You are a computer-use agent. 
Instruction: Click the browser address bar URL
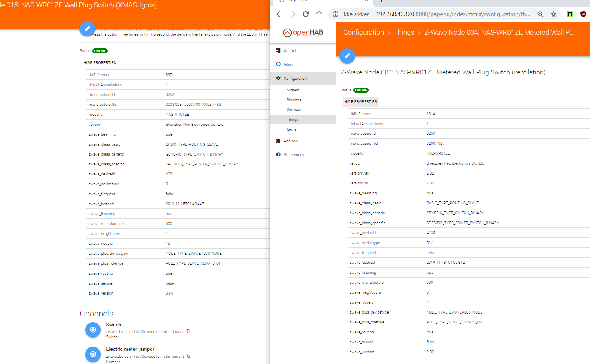(x=453, y=14)
